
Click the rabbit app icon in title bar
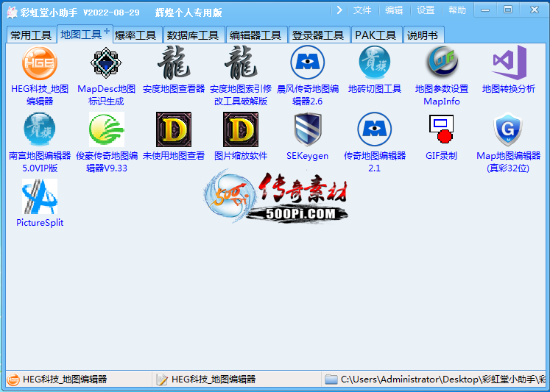pyautogui.click(x=12, y=13)
